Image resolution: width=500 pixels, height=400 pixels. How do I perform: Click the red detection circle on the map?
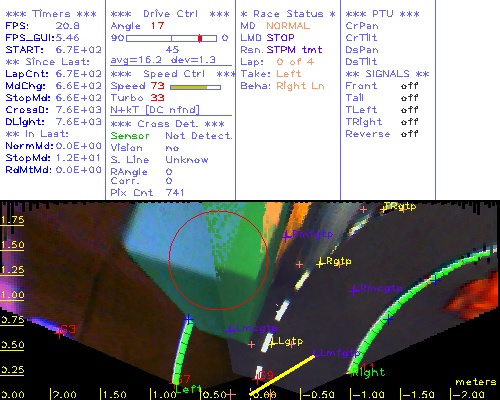[218, 260]
